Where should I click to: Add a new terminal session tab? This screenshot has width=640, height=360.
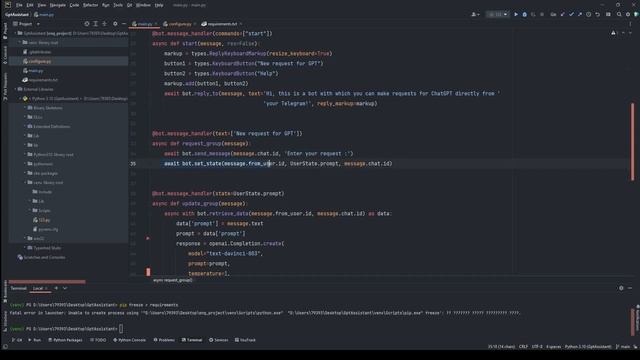click(56, 288)
